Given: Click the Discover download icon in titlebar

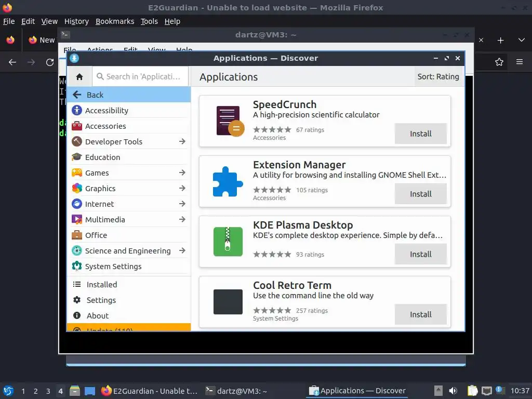Looking at the screenshot, I should click(x=74, y=58).
